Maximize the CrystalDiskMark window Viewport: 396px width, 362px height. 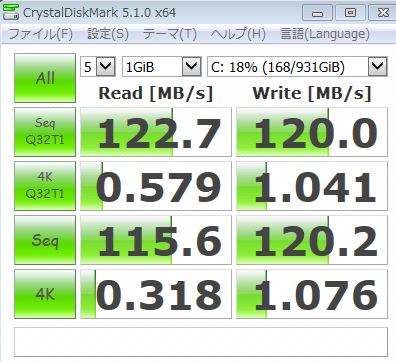[x=350, y=13]
